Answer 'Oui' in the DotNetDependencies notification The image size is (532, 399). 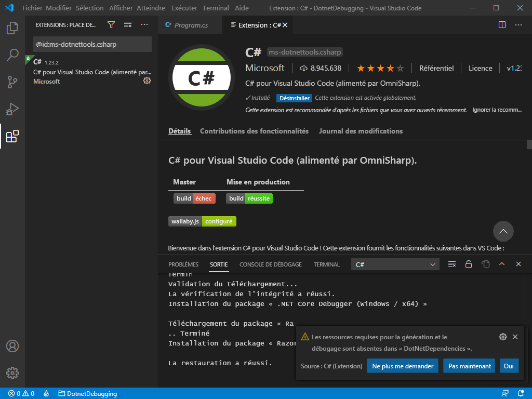509,366
